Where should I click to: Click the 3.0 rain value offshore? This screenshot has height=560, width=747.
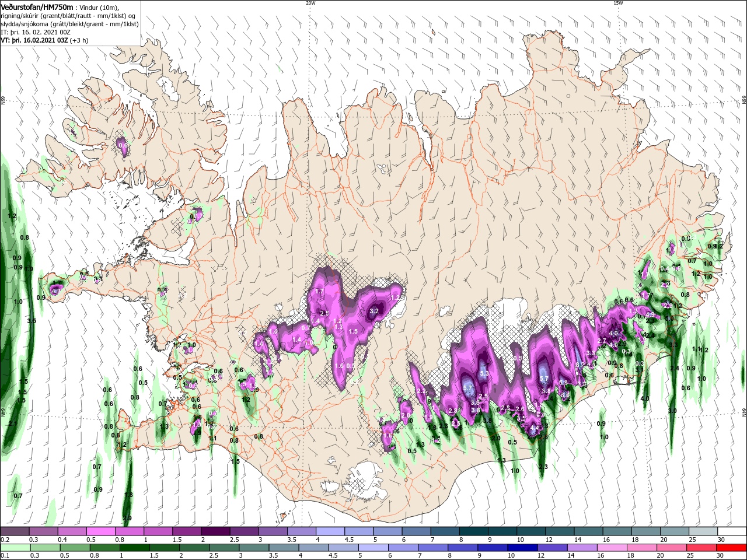[x=672, y=411]
